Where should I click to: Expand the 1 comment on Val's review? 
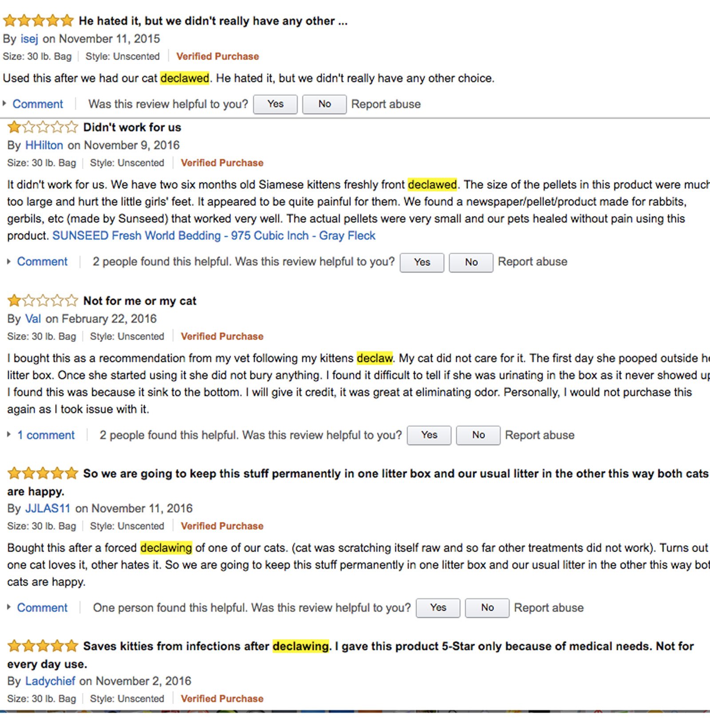point(46,435)
